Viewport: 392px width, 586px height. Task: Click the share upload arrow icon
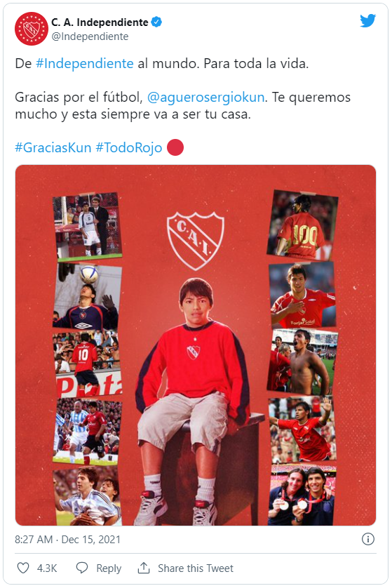click(143, 568)
